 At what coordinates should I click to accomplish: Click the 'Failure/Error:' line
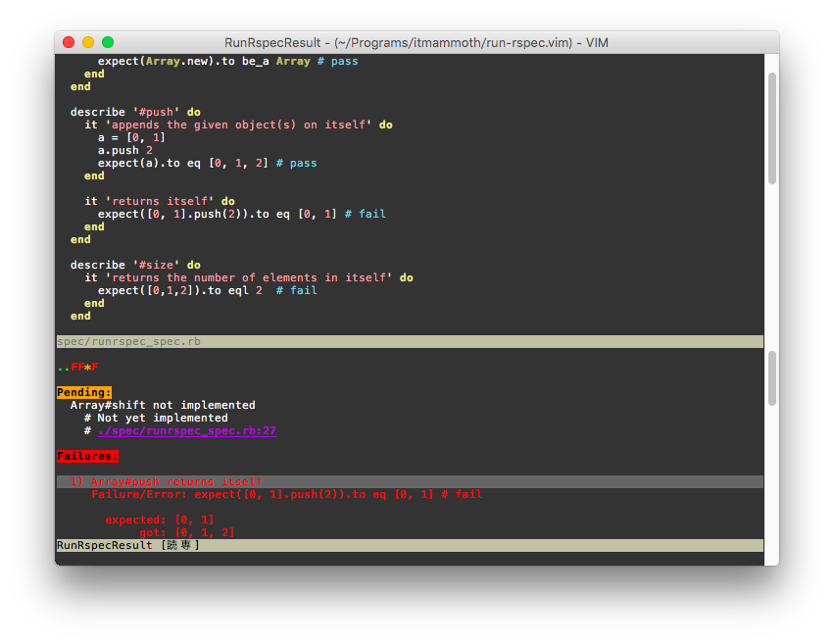(x=287, y=495)
